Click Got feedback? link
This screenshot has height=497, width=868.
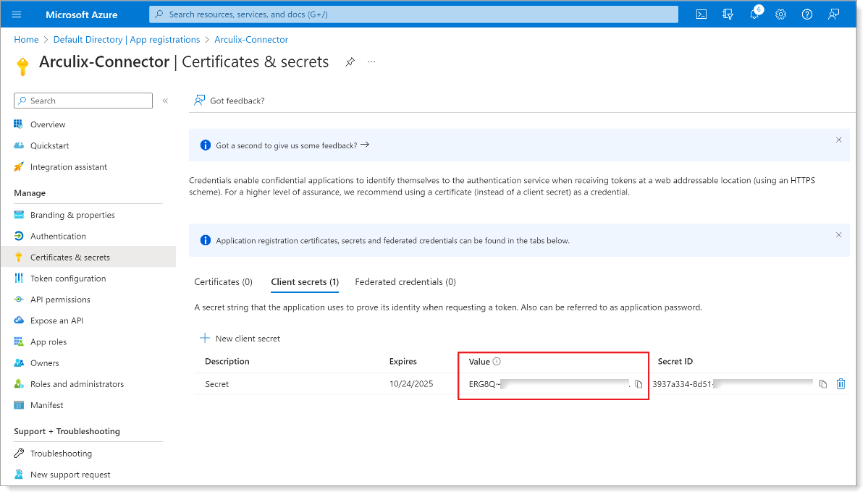tap(237, 101)
